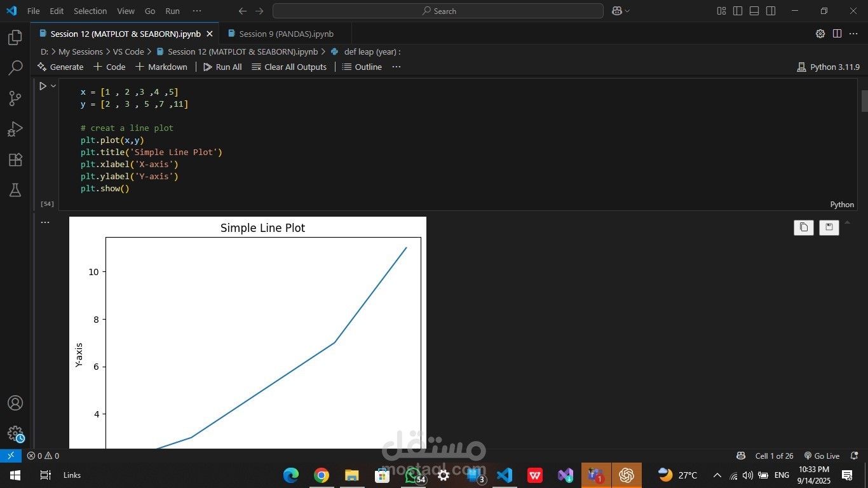
Task: Click the Simple Line Plot output image
Action: (248, 333)
